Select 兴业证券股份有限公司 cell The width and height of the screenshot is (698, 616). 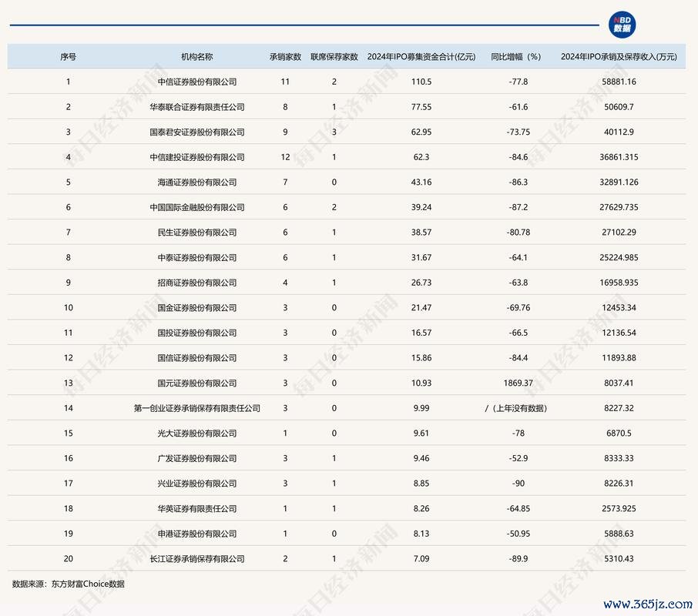click(x=197, y=484)
